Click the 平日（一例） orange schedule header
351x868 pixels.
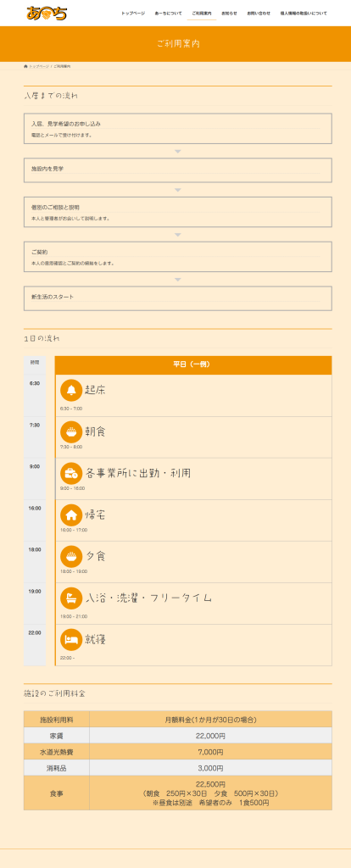[x=193, y=364]
